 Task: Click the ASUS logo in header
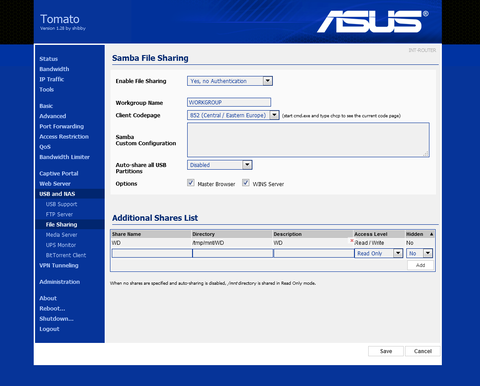[x=372, y=22]
